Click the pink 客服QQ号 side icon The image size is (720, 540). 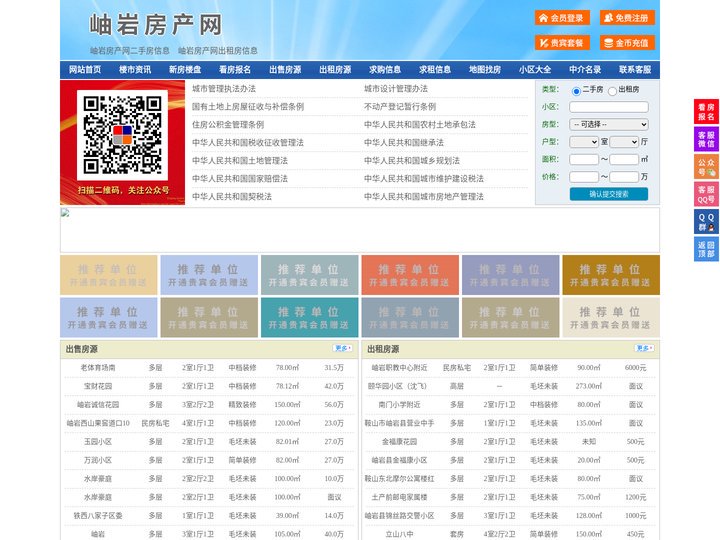(x=706, y=194)
